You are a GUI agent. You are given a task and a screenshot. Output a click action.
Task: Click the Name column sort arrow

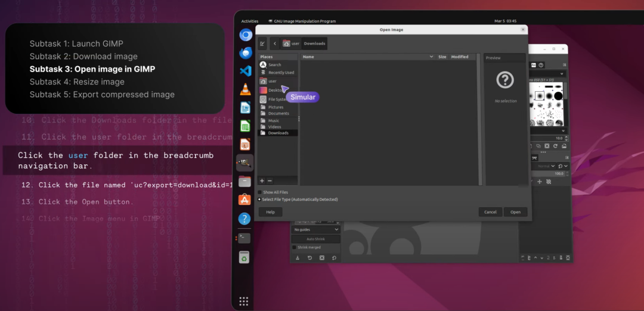click(x=431, y=57)
